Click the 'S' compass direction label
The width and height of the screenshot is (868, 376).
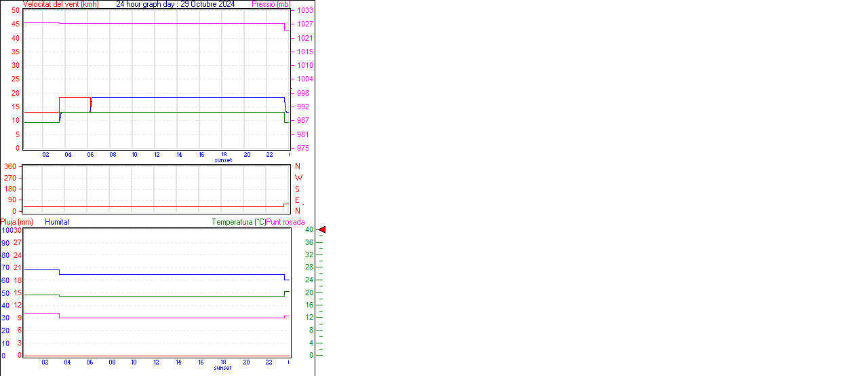tap(297, 189)
